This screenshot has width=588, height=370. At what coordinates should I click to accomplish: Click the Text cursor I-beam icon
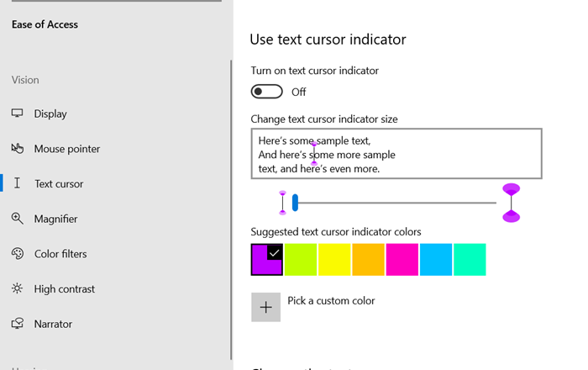(x=18, y=183)
